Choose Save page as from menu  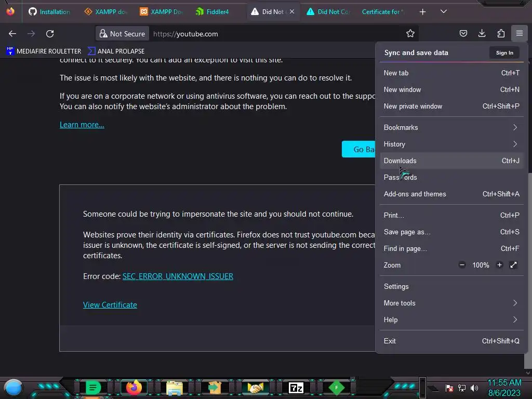451,232
